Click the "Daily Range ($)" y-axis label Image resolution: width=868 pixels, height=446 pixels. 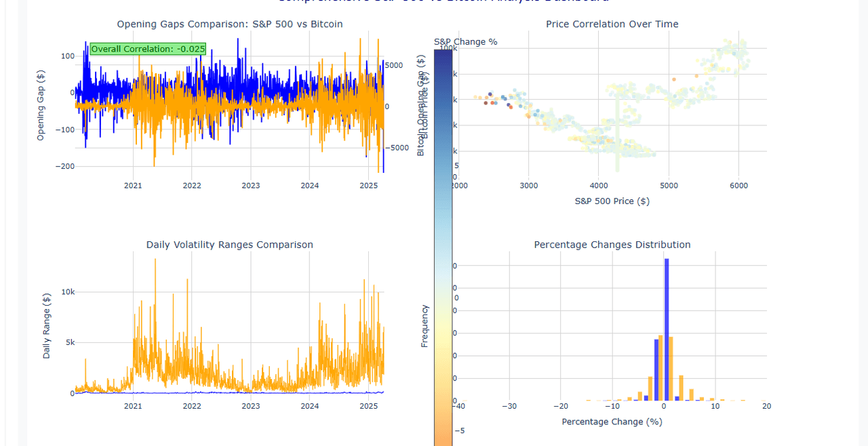[47, 326]
